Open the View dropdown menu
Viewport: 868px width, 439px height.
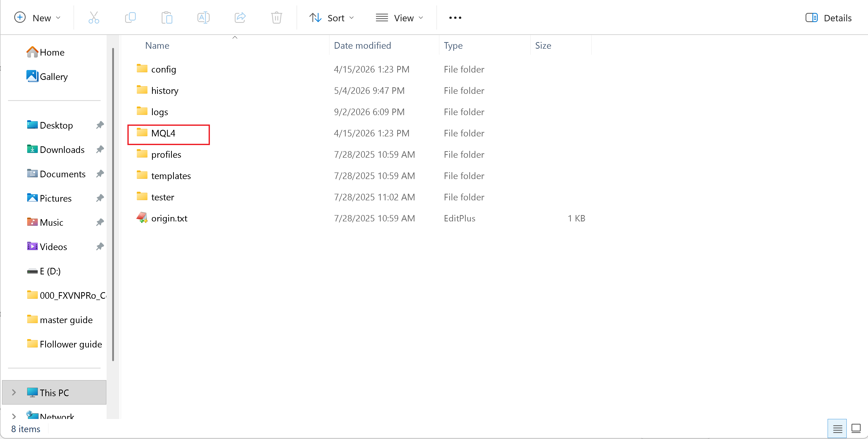pos(400,17)
